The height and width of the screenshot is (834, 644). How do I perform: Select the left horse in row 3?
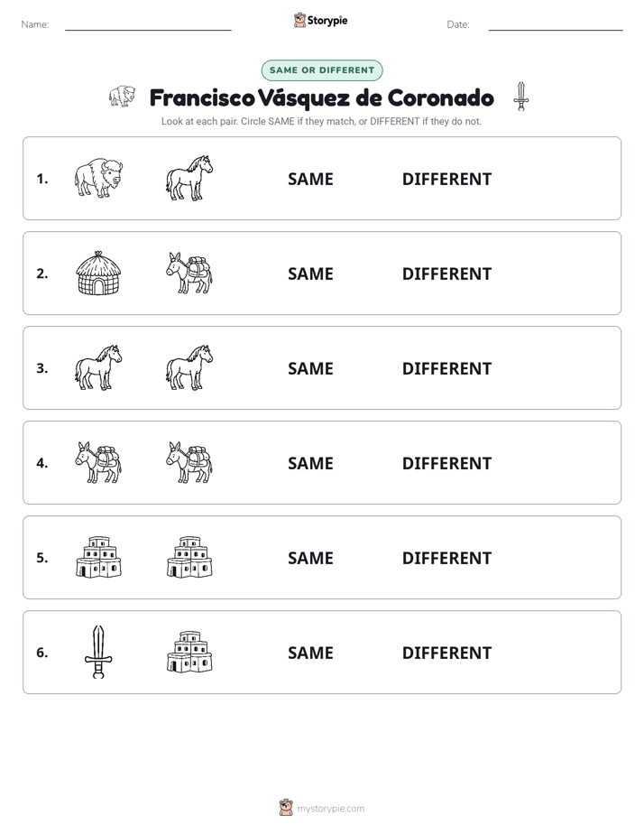(x=98, y=367)
